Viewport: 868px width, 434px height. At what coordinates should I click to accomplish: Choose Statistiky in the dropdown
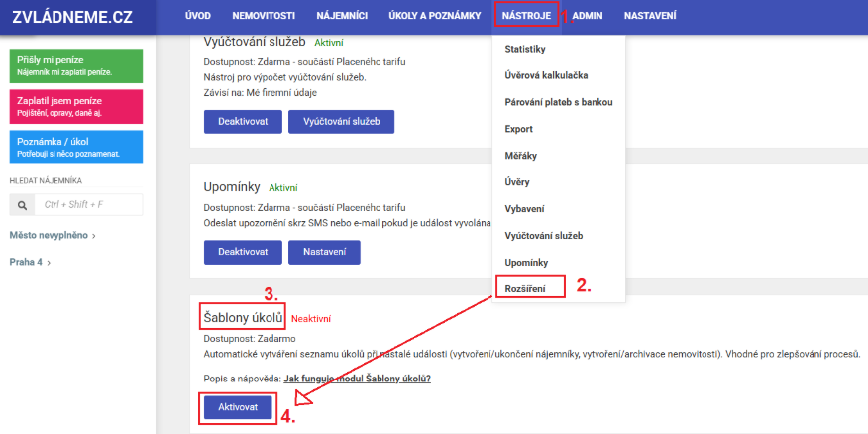(x=525, y=48)
